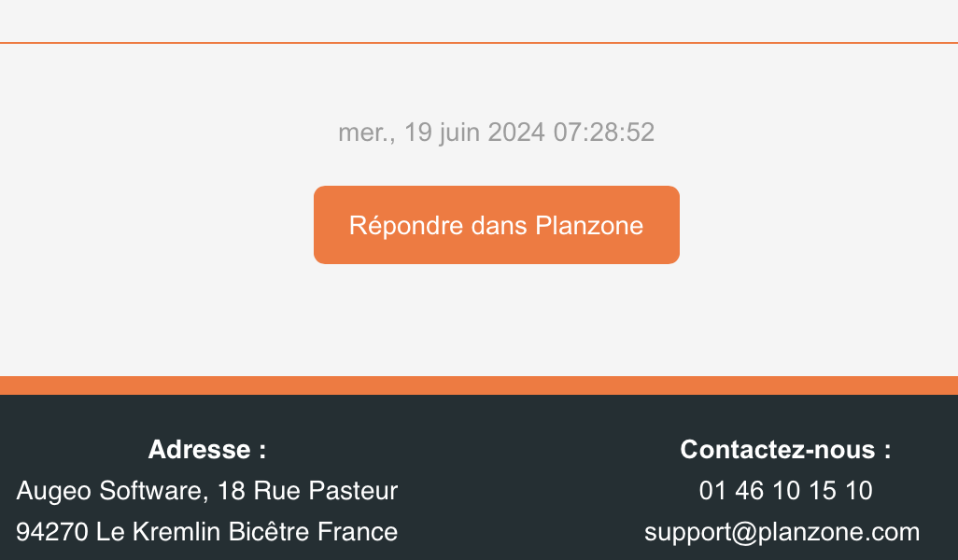The width and height of the screenshot is (958, 560).
Task: Select the Le Kremlin Bicêtre city text
Action: point(203,532)
